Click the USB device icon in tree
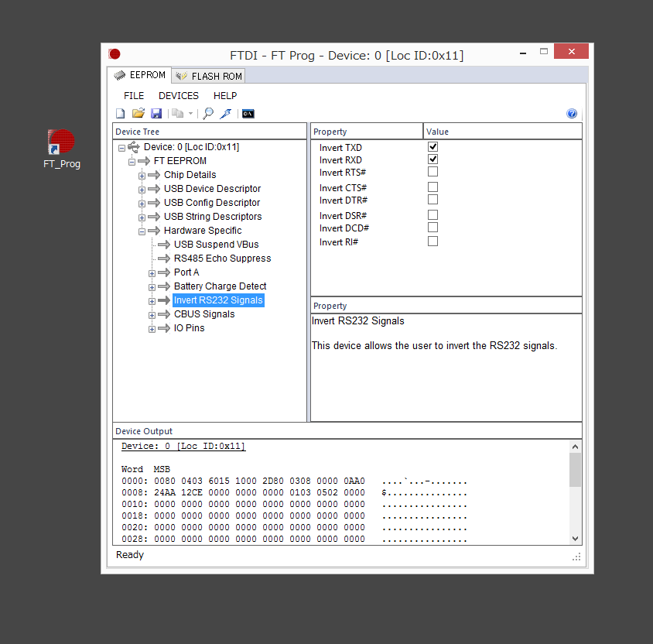Image resolution: width=653 pixels, height=644 pixels. click(x=134, y=147)
